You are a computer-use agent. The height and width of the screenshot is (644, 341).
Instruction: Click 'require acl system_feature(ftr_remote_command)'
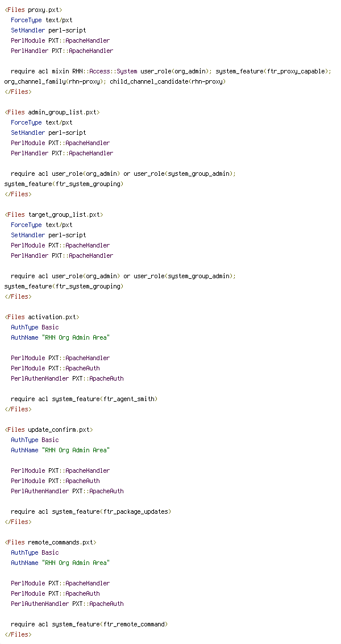(x=89, y=624)
